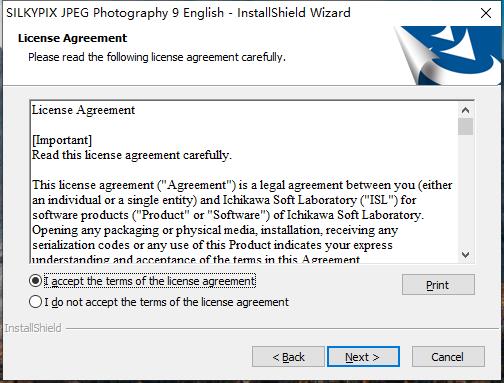This screenshot has width=504, height=383.
Task: Click the '[Important]' line in license text
Action: 62,140
